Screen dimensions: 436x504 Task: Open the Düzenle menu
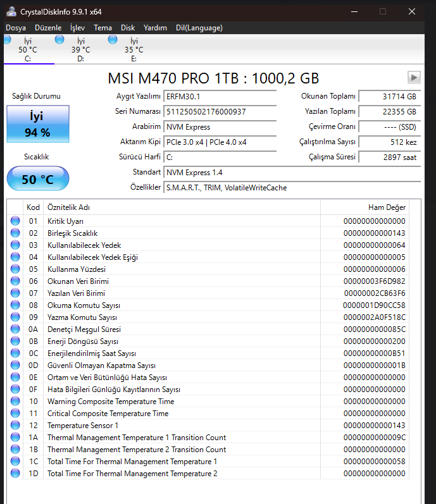[x=48, y=28]
